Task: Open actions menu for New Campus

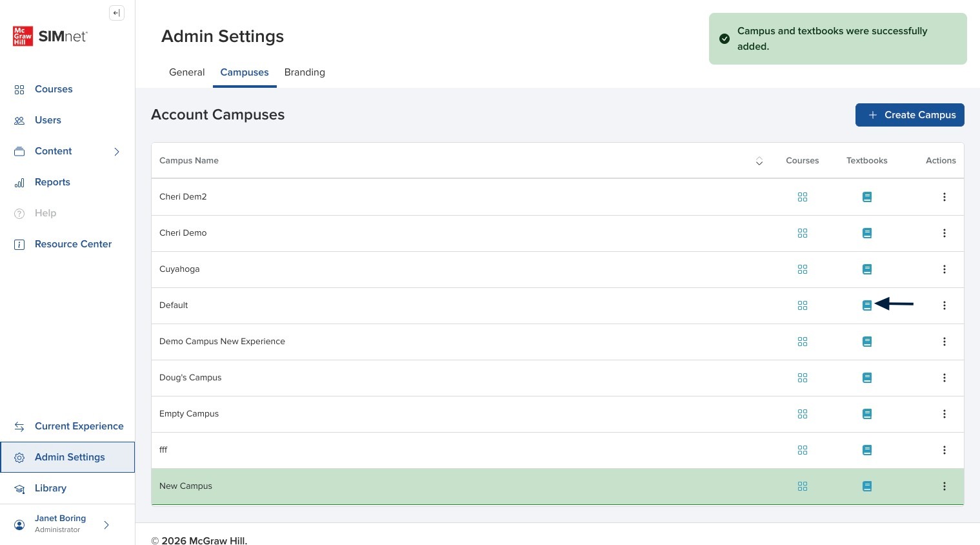Action: (x=945, y=486)
